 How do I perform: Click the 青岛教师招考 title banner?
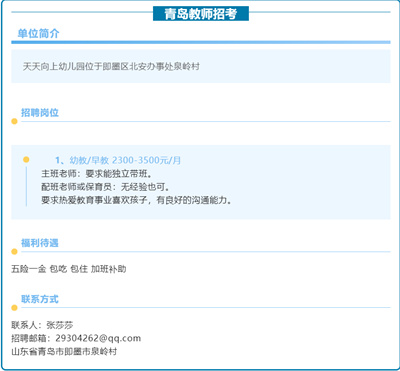201,14
